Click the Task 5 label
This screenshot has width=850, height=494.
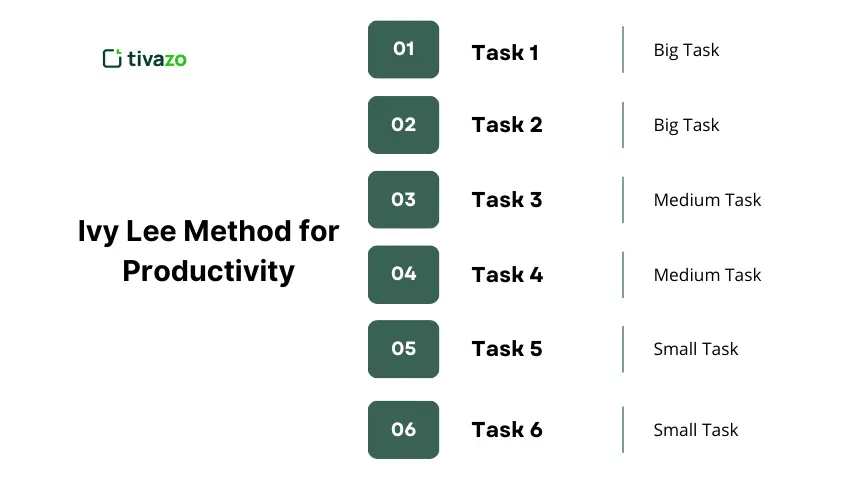pyautogui.click(x=507, y=349)
